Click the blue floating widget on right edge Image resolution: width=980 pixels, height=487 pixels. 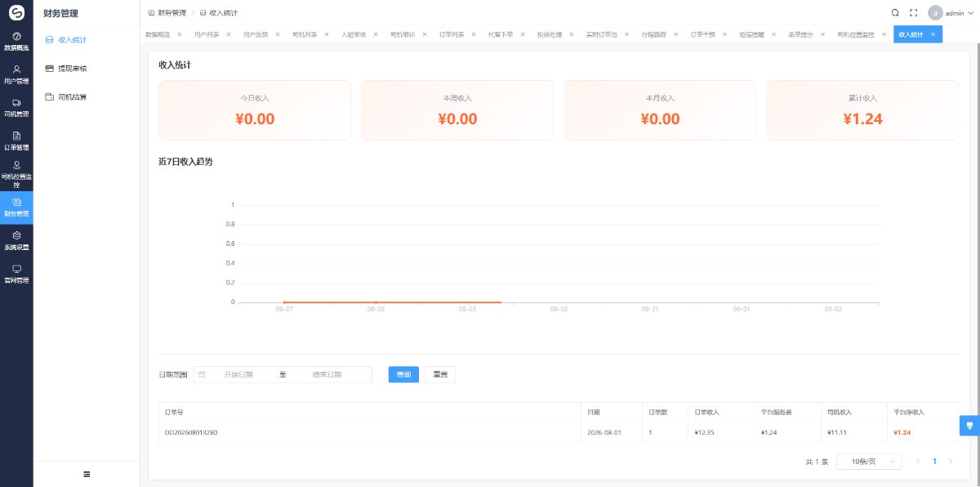coord(969,426)
